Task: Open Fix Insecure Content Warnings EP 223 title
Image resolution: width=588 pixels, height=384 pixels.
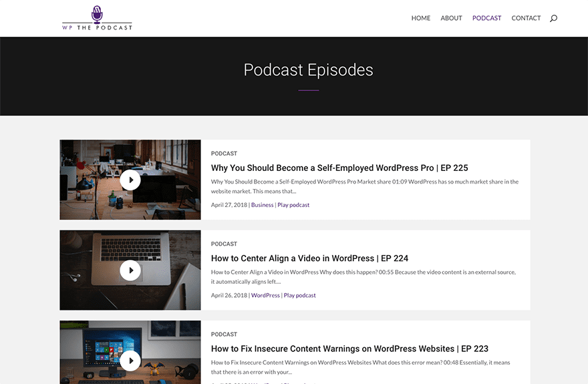Action: (x=349, y=349)
